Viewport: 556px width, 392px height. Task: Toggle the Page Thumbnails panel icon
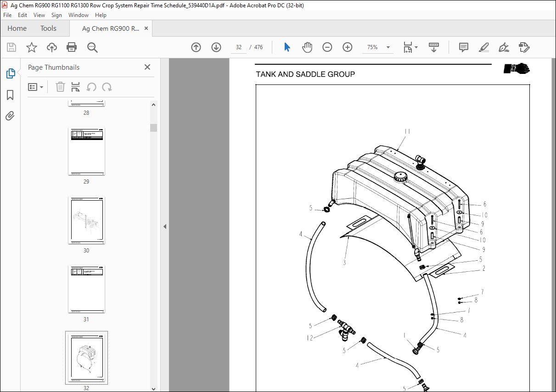point(10,73)
